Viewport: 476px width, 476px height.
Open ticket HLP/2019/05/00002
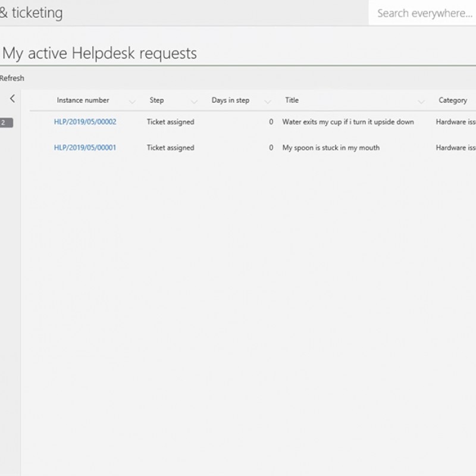[x=85, y=122]
